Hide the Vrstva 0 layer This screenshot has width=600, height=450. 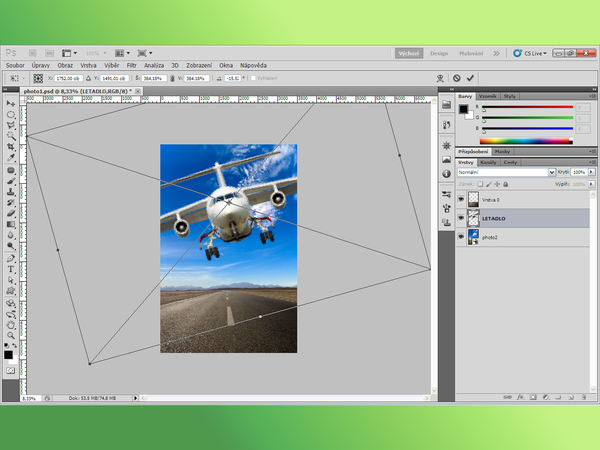point(461,199)
